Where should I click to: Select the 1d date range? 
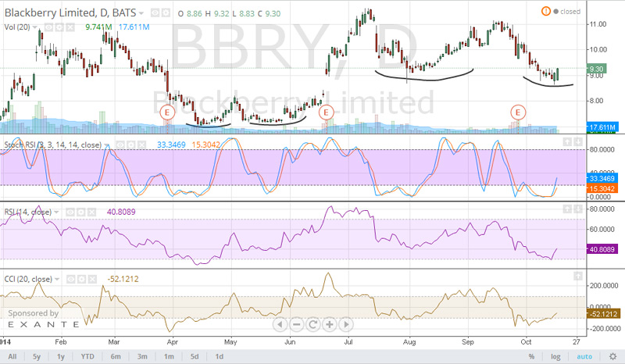pos(220,356)
